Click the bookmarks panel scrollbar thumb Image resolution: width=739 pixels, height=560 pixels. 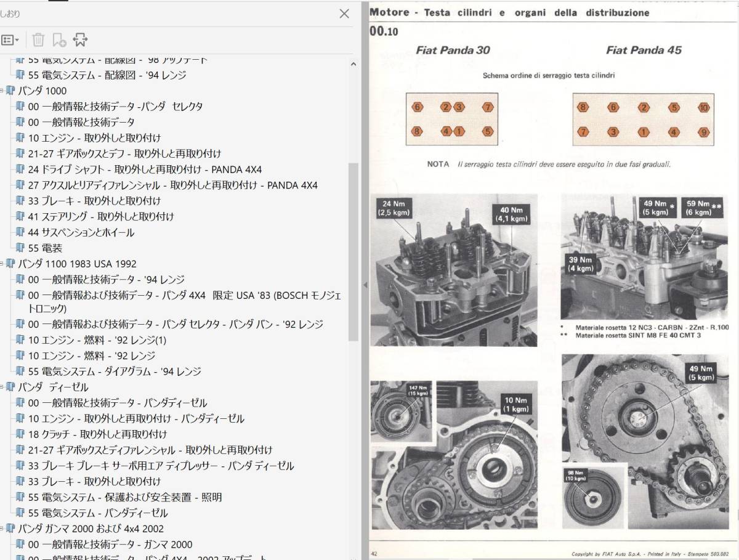(x=353, y=251)
